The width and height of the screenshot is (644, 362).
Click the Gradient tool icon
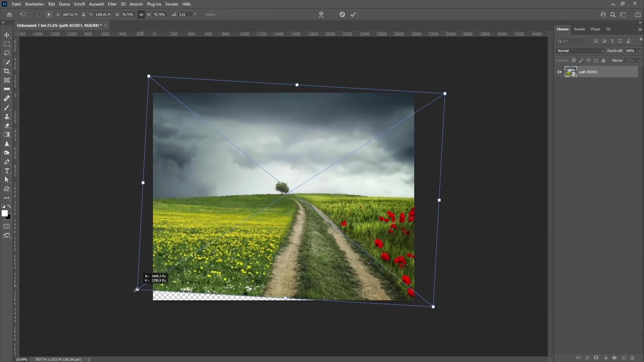coord(7,134)
